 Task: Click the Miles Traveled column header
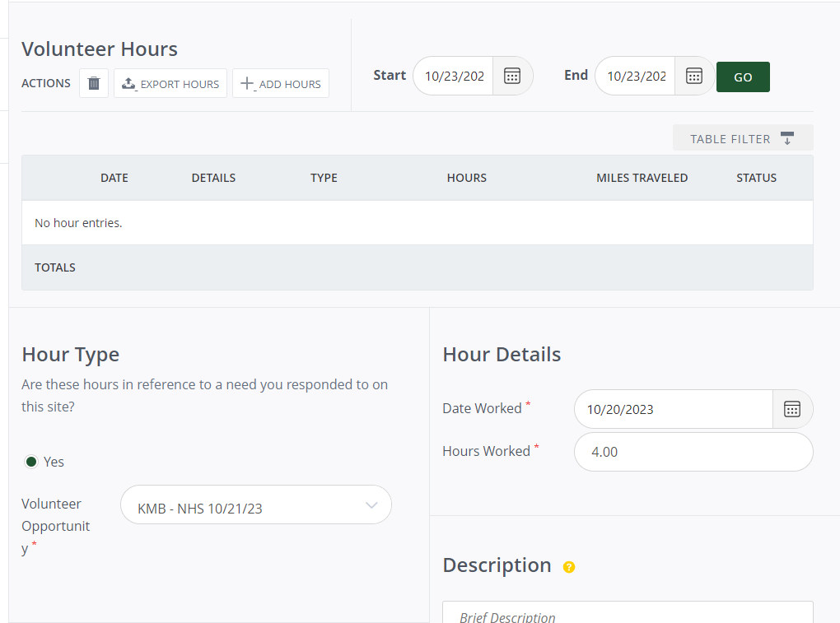[642, 178]
